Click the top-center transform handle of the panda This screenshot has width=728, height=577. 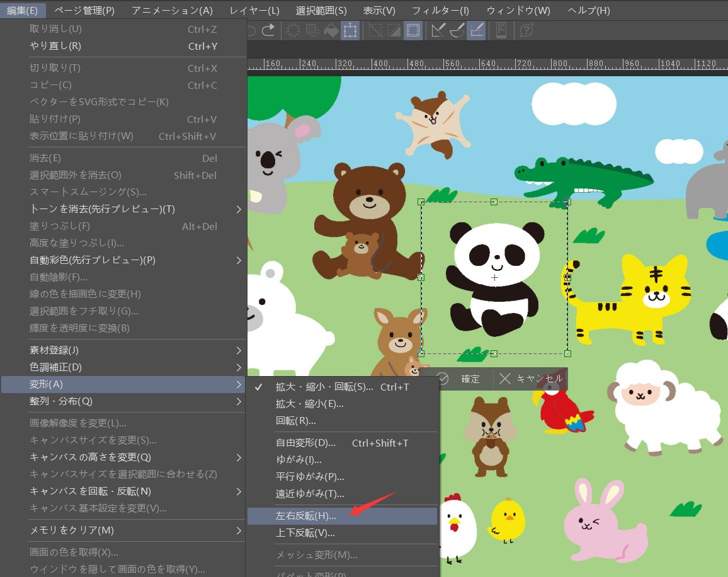tap(494, 202)
